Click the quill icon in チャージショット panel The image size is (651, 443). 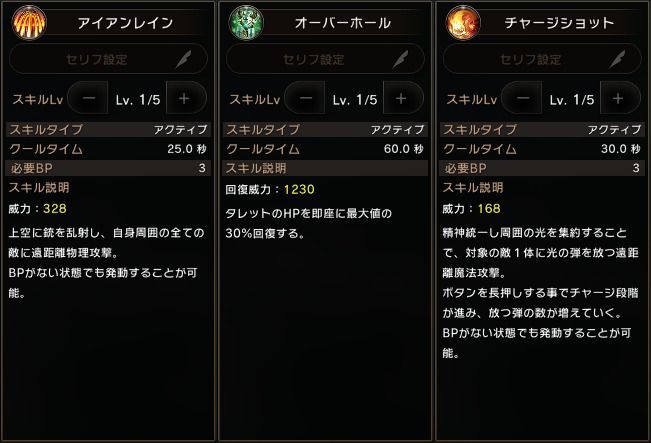click(x=617, y=59)
